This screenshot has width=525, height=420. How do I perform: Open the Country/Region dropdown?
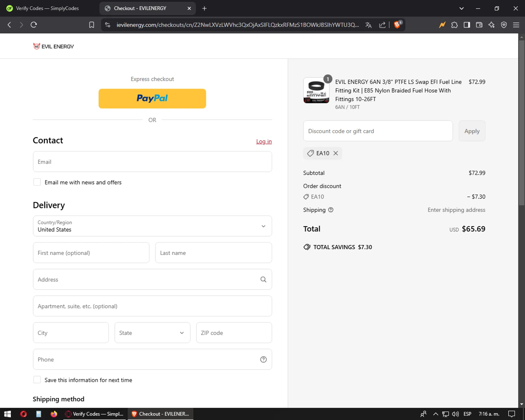pos(152,226)
